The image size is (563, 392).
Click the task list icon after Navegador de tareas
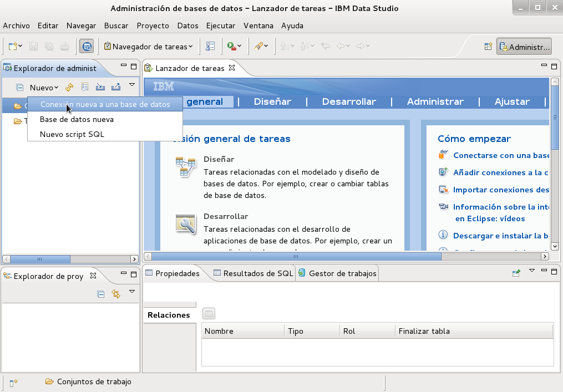(x=210, y=47)
